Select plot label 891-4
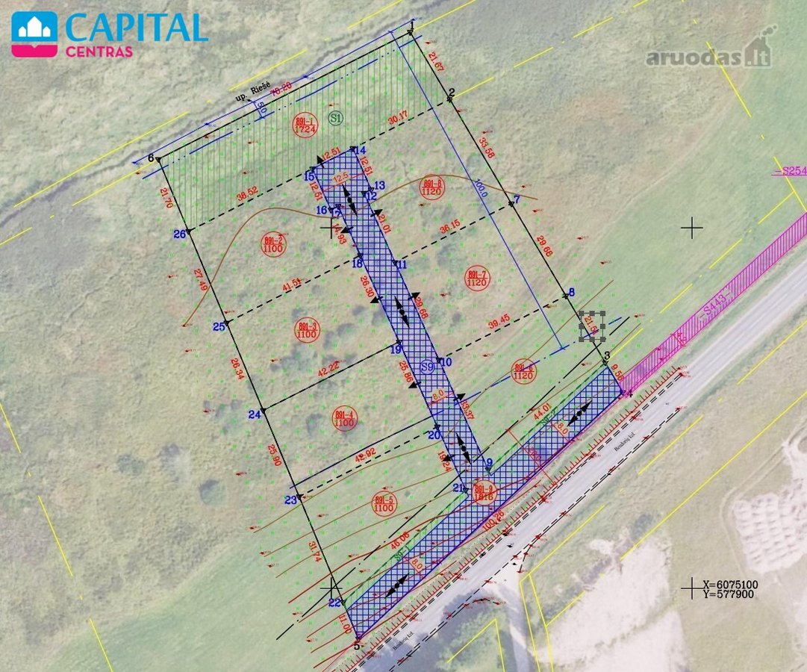The width and height of the screenshot is (807, 672). click(344, 419)
